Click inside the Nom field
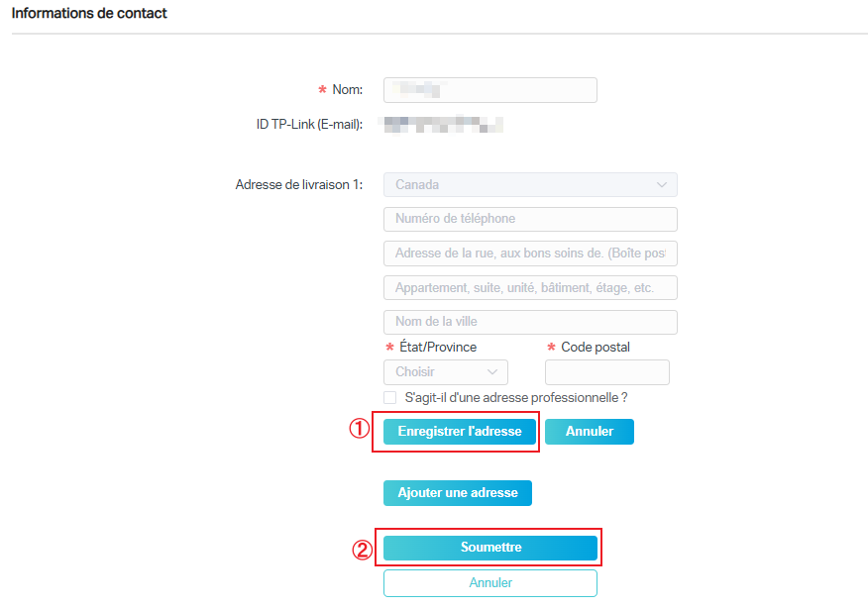Screen dimensions: 868x609 [489, 89]
